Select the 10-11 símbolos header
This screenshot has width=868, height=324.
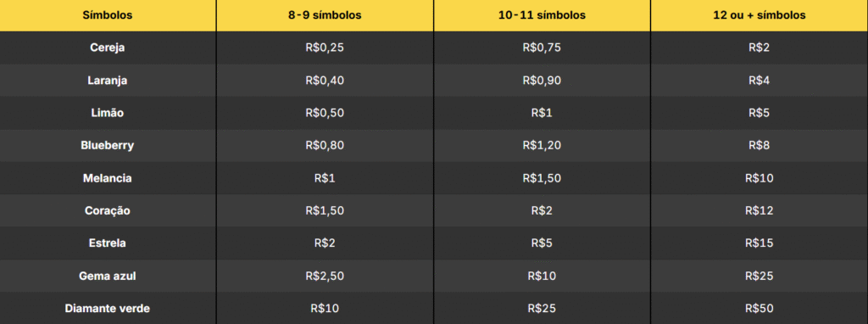tap(542, 15)
